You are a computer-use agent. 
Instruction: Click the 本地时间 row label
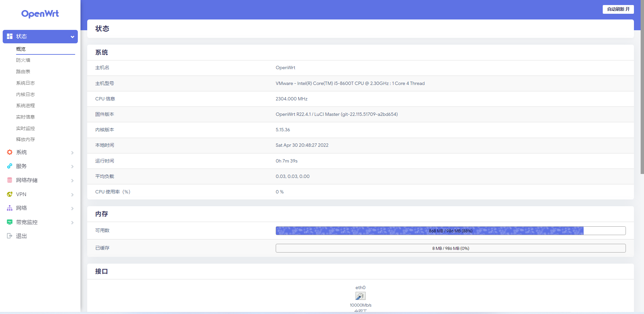(x=105, y=145)
